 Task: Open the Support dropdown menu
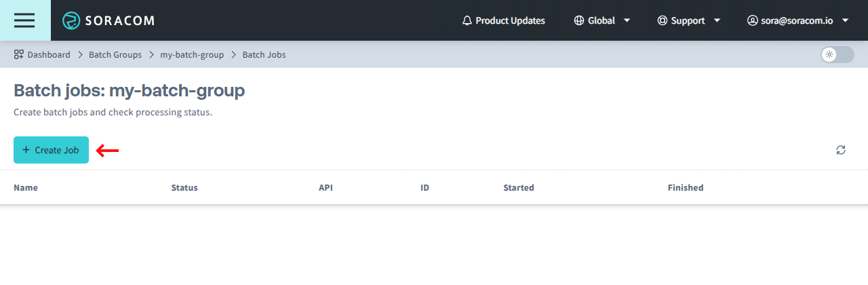coord(689,20)
